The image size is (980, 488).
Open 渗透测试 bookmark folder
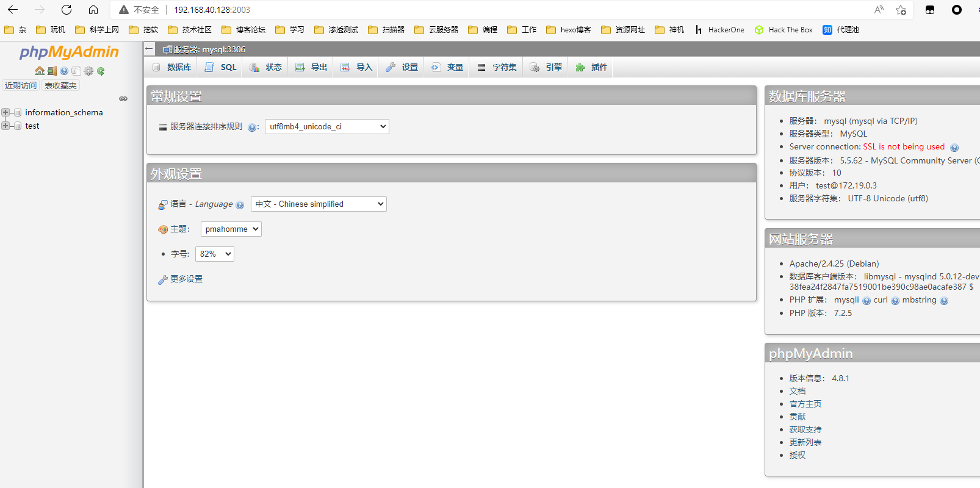pyautogui.click(x=336, y=29)
